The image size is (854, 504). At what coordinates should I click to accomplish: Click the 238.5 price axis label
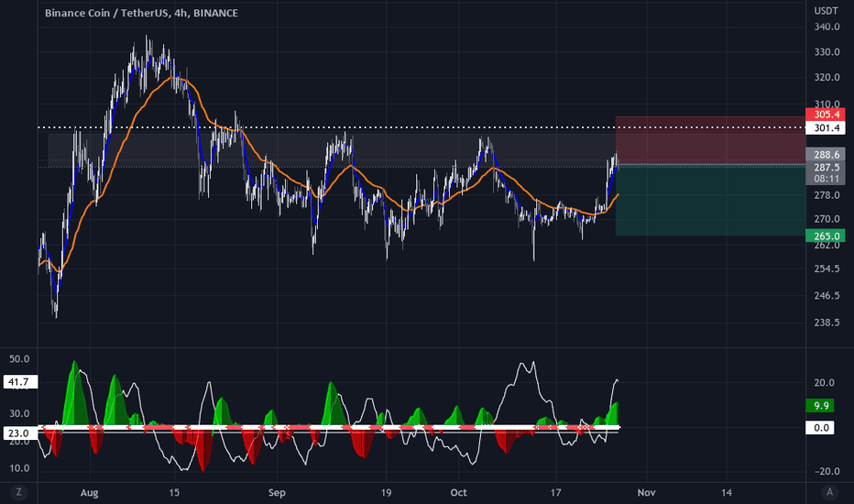[x=827, y=323]
